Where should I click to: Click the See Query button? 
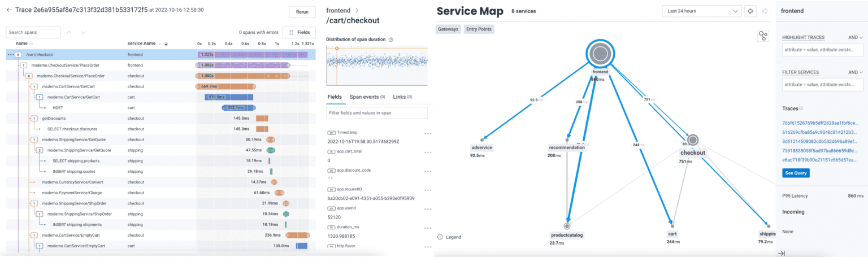pyautogui.click(x=796, y=173)
